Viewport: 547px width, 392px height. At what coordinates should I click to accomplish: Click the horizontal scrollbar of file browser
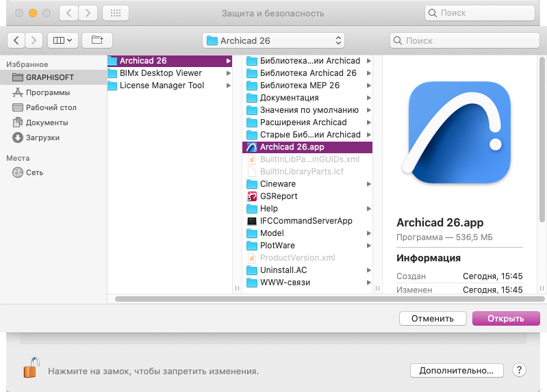click(330, 299)
